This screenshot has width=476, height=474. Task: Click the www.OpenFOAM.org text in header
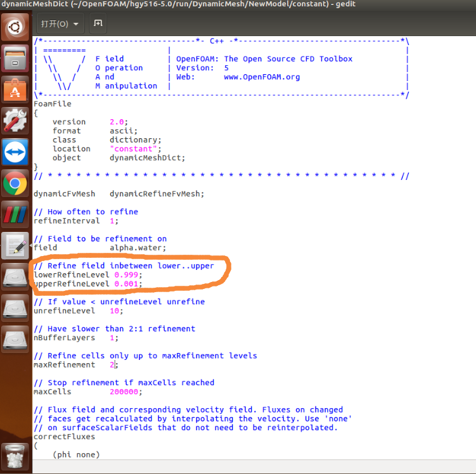point(262,77)
